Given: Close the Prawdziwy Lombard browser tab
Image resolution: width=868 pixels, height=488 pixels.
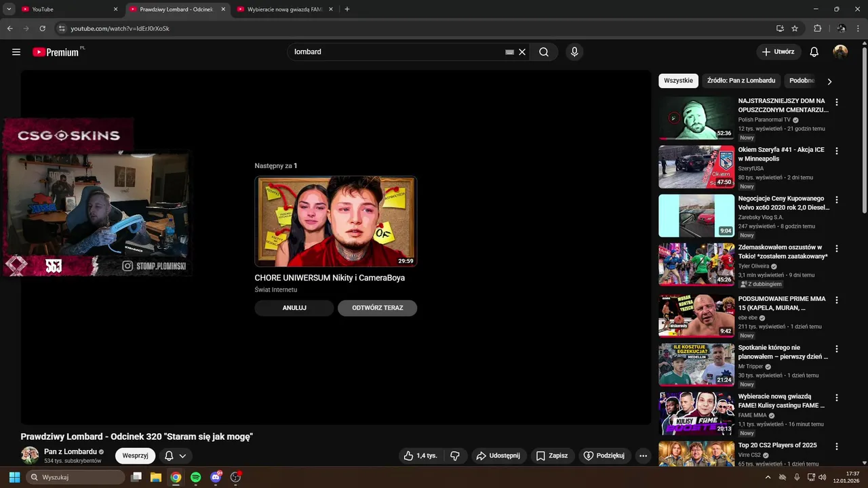Looking at the screenshot, I should coord(223,9).
